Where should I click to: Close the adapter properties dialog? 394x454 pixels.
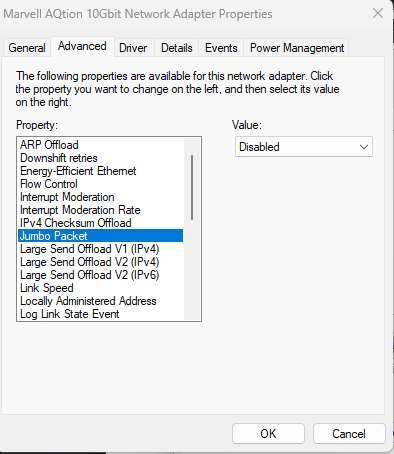pyautogui.click(x=378, y=14)
